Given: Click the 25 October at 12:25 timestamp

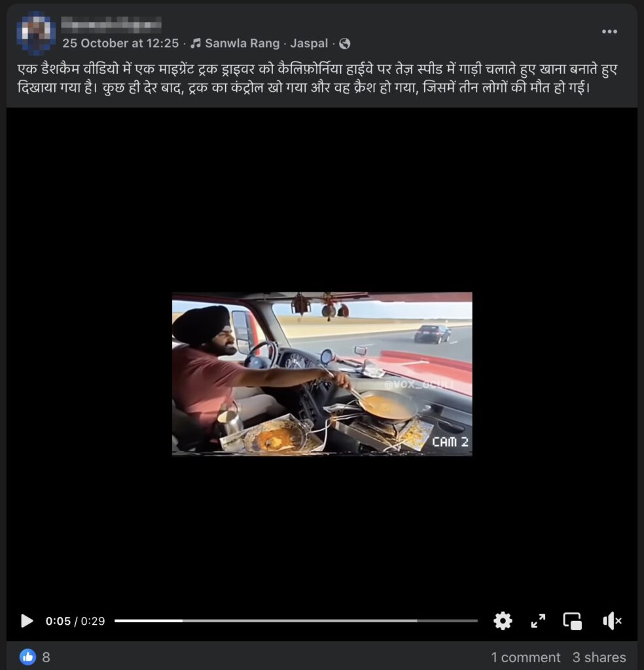Looking at the screenshot, I should click(120, 43).
